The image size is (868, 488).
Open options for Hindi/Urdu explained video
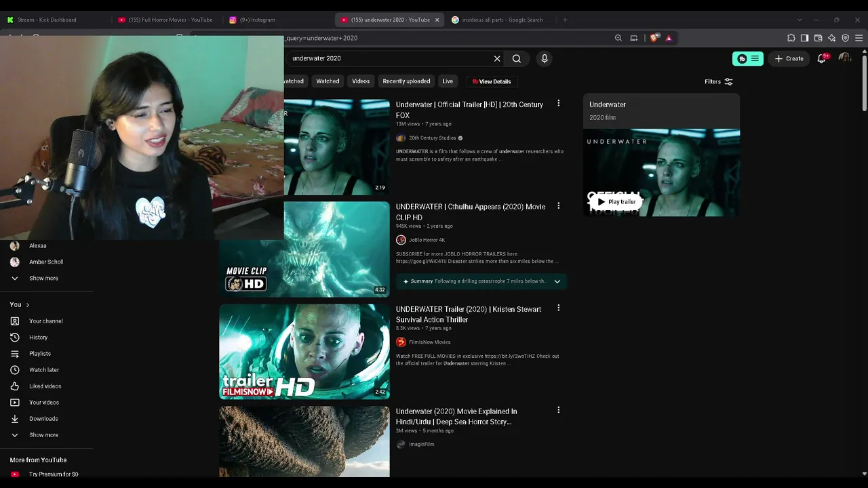pos(558,410)
